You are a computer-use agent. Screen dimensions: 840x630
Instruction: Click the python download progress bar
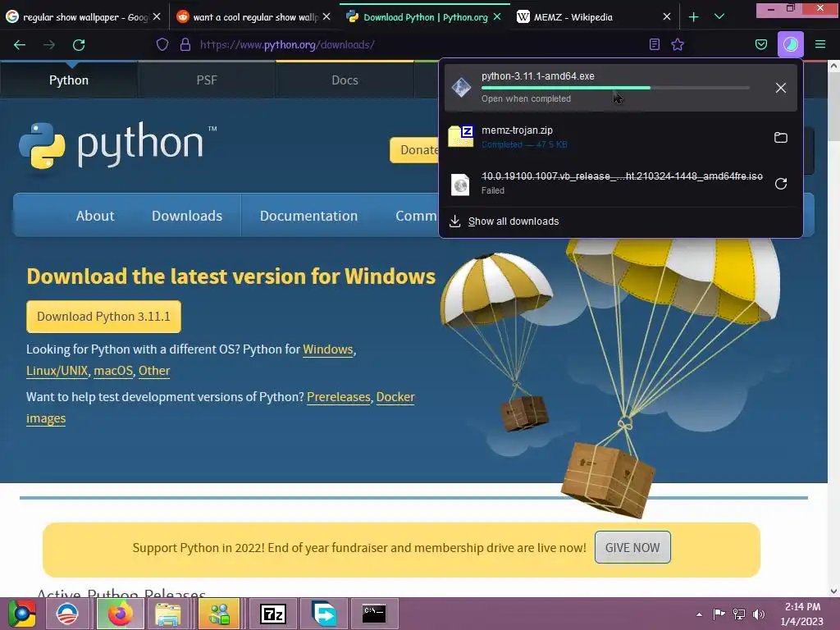pos(615,88)
